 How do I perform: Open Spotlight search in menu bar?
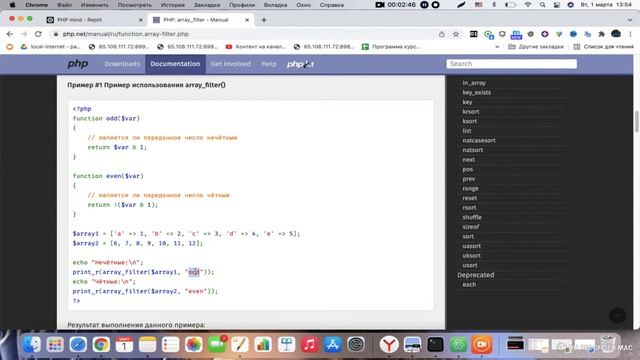coord(542,5)
